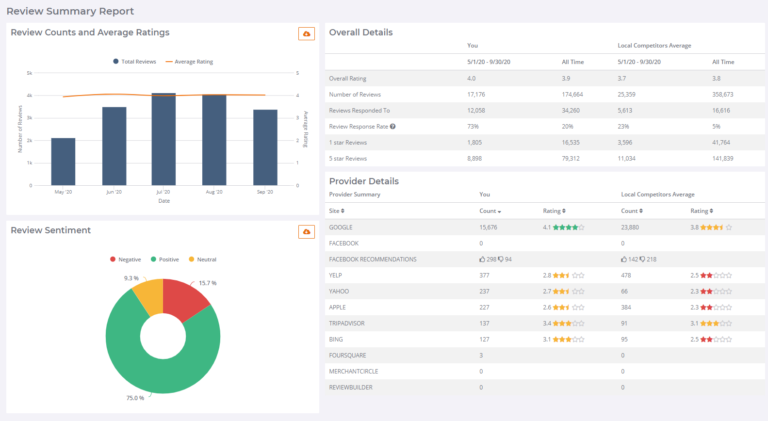The width and height of the screenshot is (768, 421).
Task: Click the thumbs-down icon beside 218
Action: pyautogui.click(x=645, y=259)
